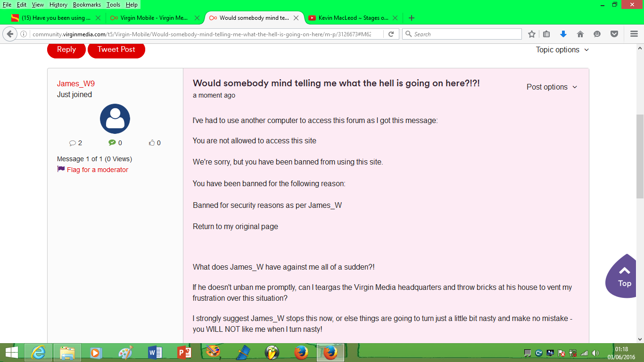Viewport: 644px width, 362px height.
Task: Reload the current page
Action: 391,34
